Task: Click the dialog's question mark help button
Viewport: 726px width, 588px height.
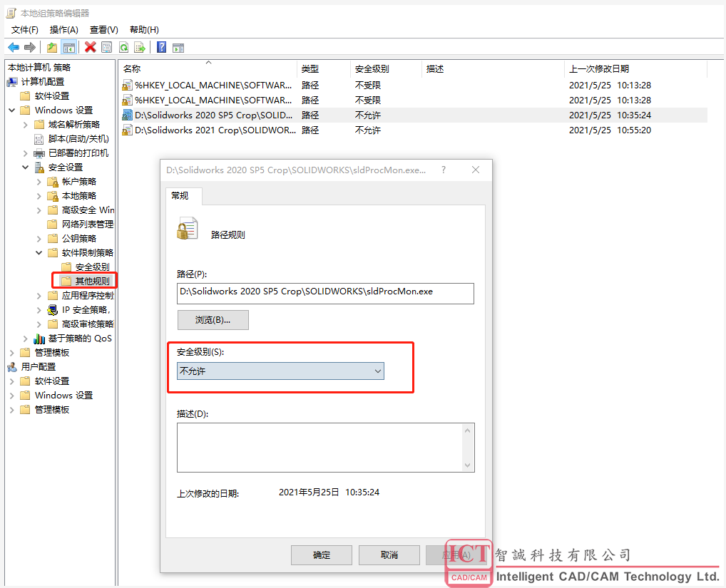Action: click(444, 170)
